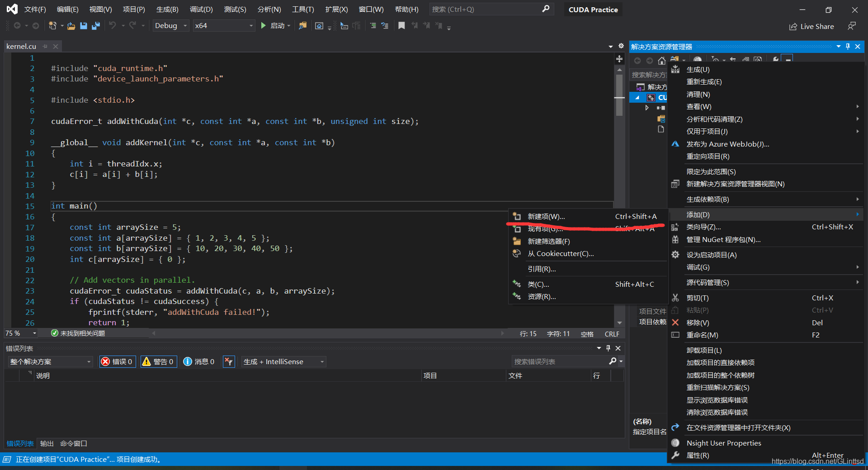The width and height of the screenshot is (868, 470).
Task: Toggle the Warnings 0 filter
Action: pyautogui.click(x=158, y=361)
